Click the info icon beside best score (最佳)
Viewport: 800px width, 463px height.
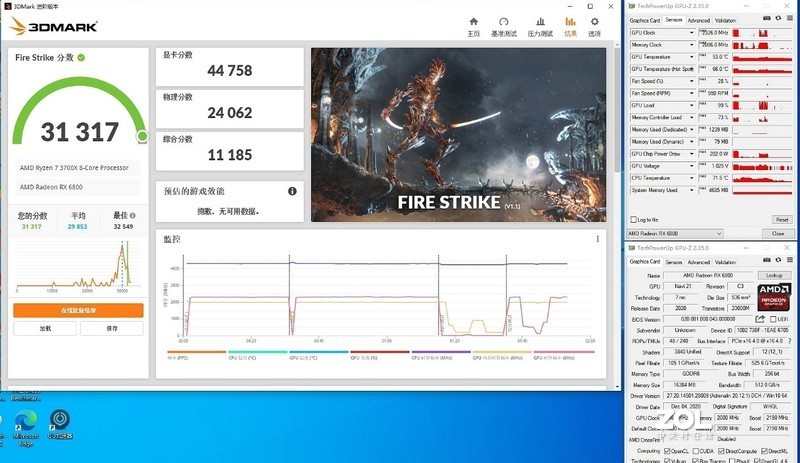point(133,215)
